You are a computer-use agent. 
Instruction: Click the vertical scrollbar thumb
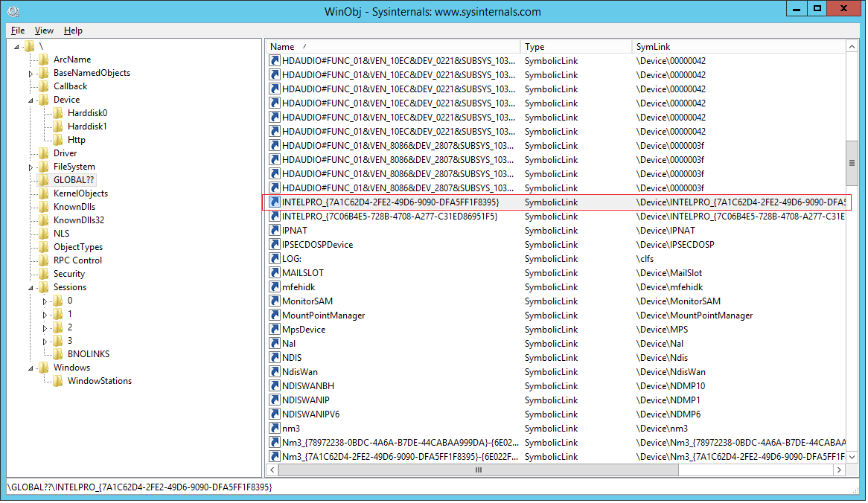(x=852, y=163)
